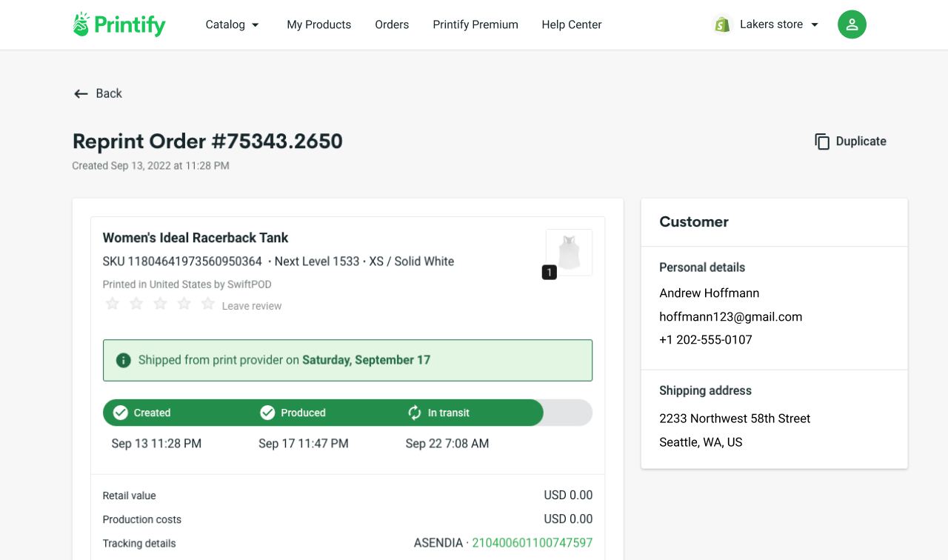Rate product four stars

point(184,304)
